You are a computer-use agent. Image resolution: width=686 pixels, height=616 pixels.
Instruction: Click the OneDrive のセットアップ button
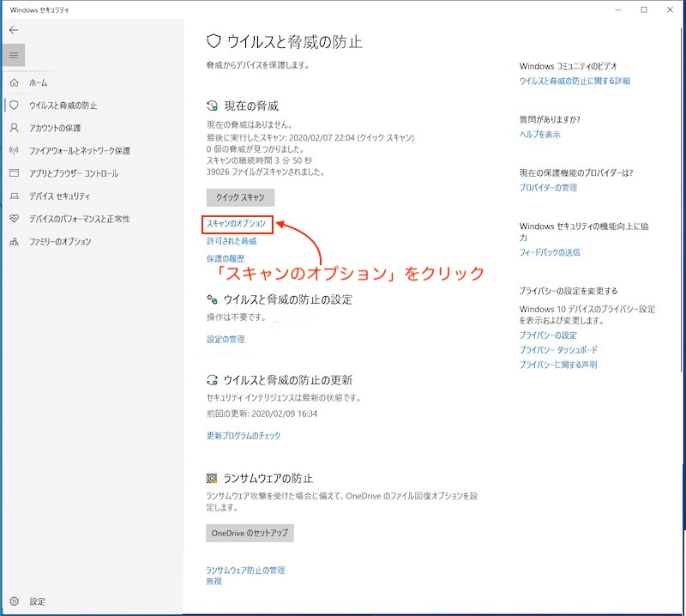[x=250, y=533]
